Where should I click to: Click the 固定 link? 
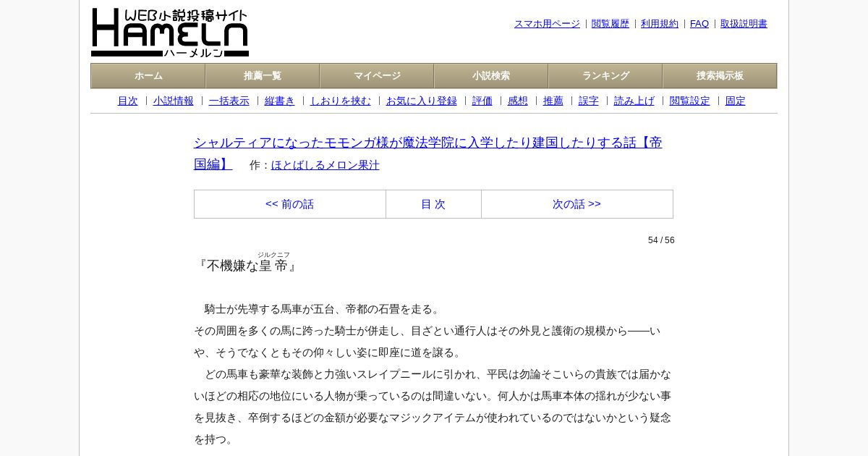pos(736,101)
